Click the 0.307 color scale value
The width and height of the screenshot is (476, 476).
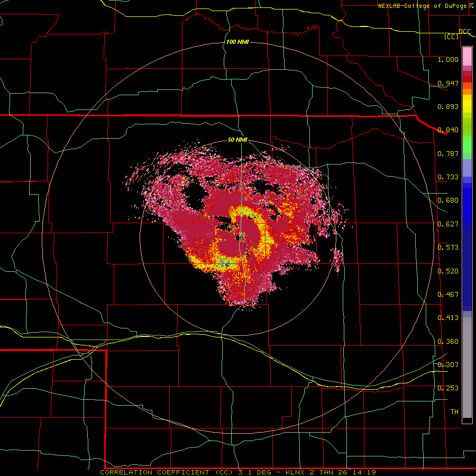click(x=448, y=364)
